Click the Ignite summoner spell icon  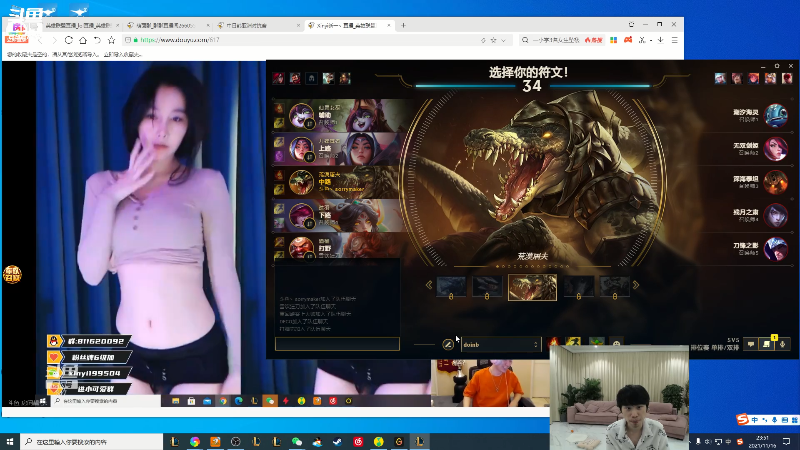(x=553, y=343)
